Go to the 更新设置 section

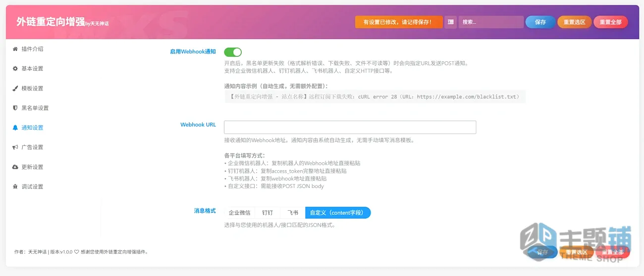click(32, 167)
